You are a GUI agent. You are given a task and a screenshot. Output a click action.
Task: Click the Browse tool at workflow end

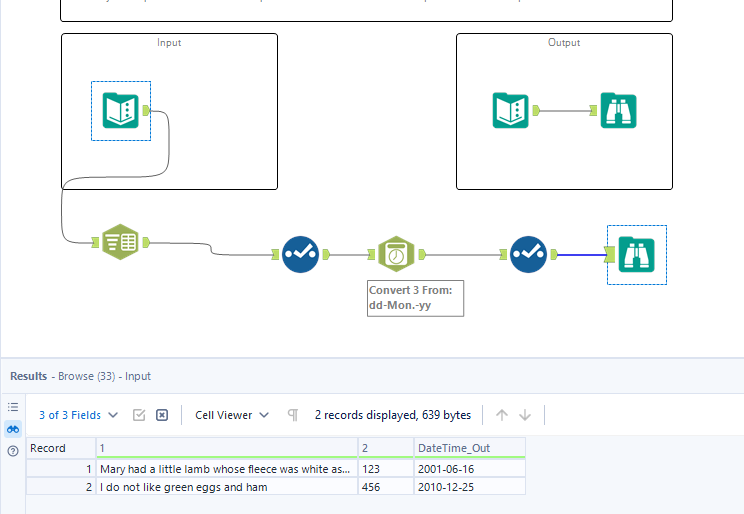[637, 254]
